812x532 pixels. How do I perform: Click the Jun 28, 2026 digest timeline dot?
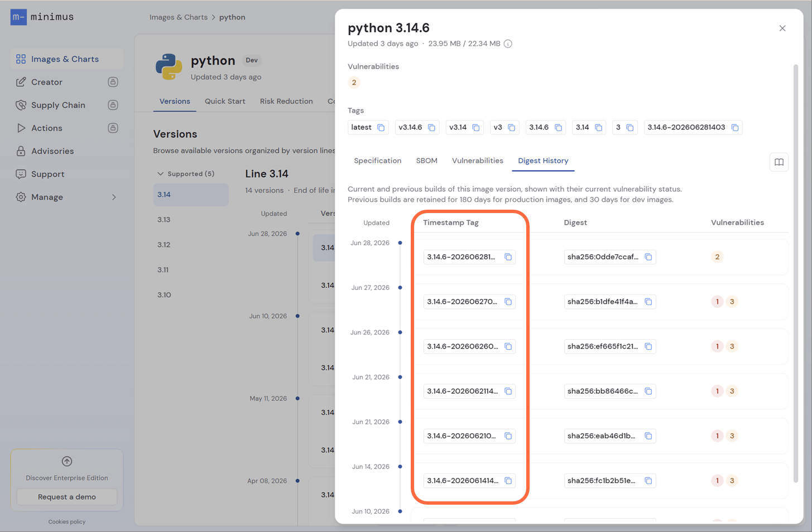(400, 243)
